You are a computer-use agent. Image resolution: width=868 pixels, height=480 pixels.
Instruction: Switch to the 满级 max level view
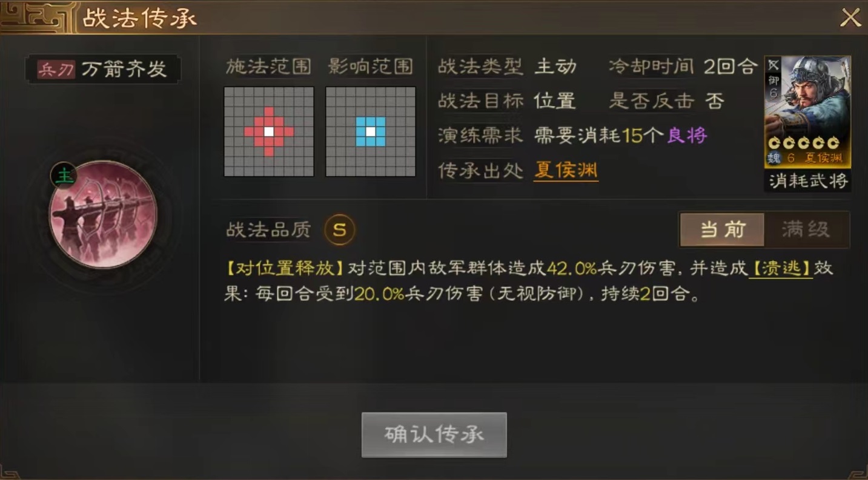point(806,229)
